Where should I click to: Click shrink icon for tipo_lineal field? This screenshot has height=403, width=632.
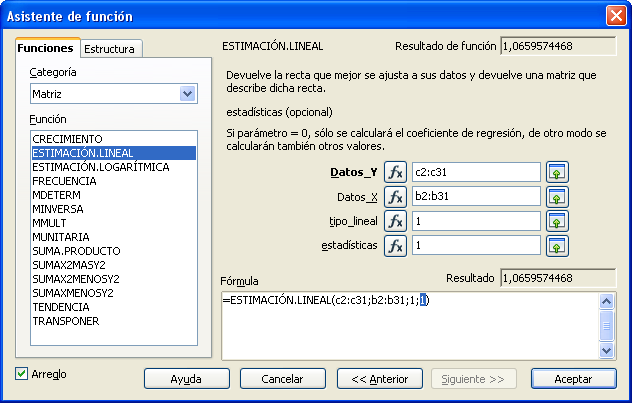[x=557, y=221]
